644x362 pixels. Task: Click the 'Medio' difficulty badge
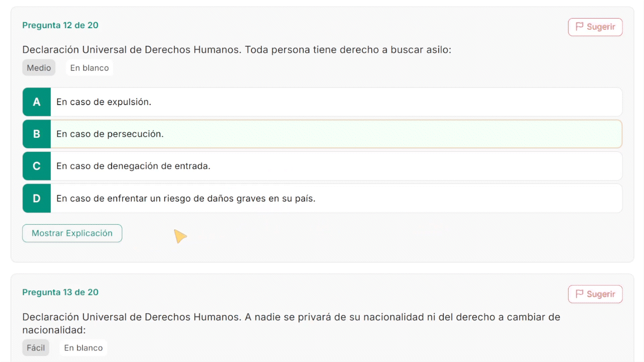pos(39,68)
